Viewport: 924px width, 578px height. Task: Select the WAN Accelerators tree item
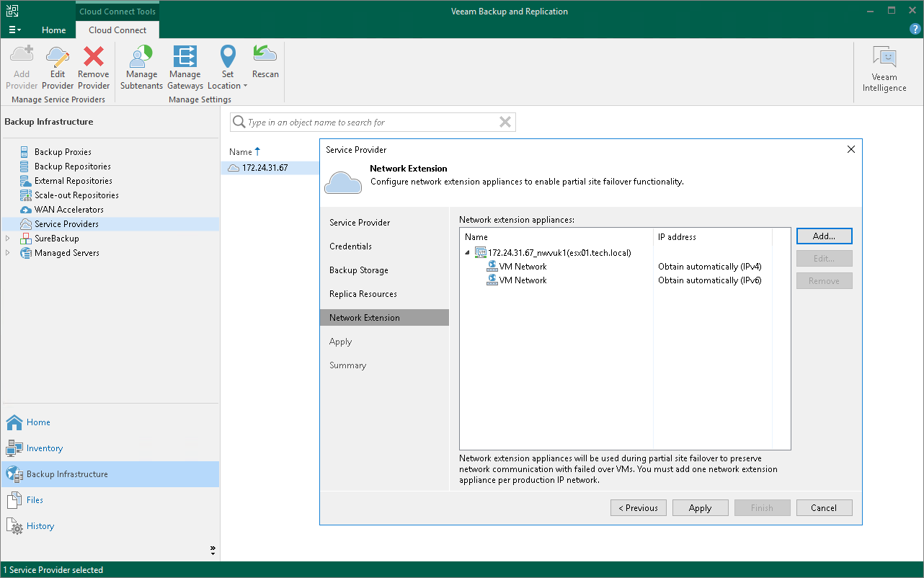[x=69, y=210]
